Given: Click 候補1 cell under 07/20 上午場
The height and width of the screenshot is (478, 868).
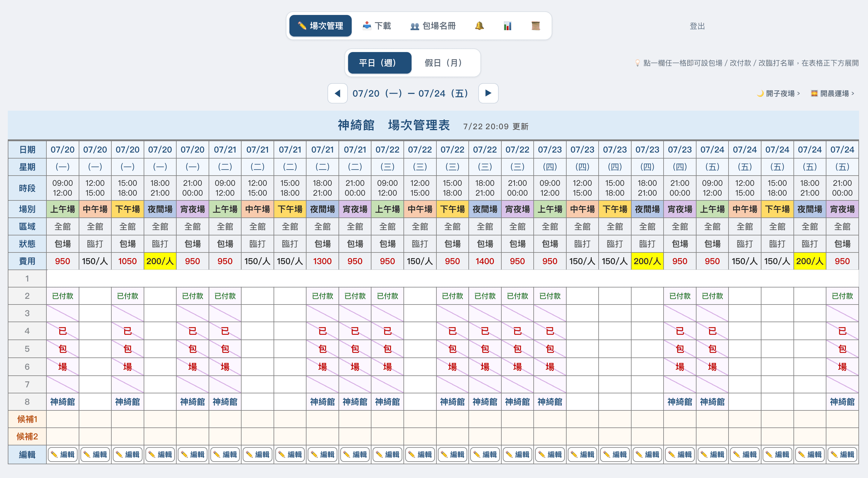Looking at the screenshot, I should coord(63,419).
